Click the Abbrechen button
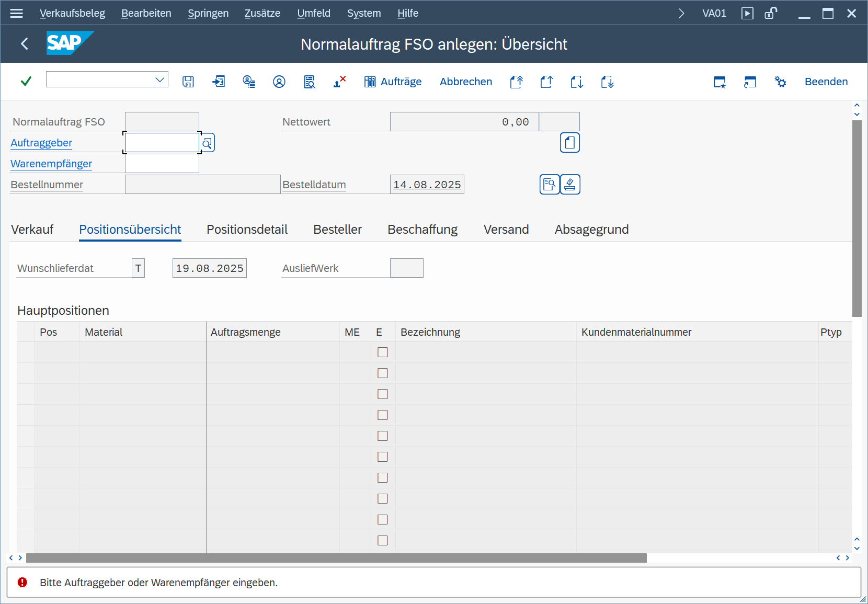This screenshot has height=604, width=868. pyautogui.click(x=465, y=82)
